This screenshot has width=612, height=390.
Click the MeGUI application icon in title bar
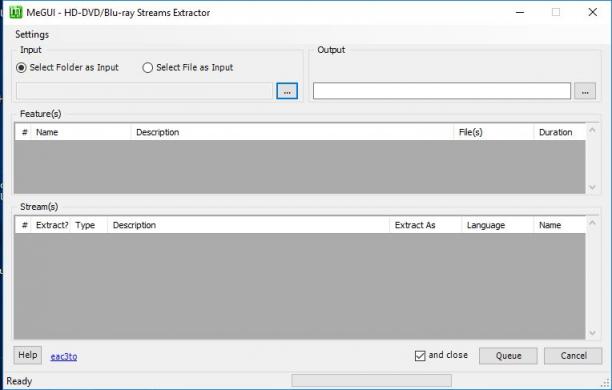point(16,12)
